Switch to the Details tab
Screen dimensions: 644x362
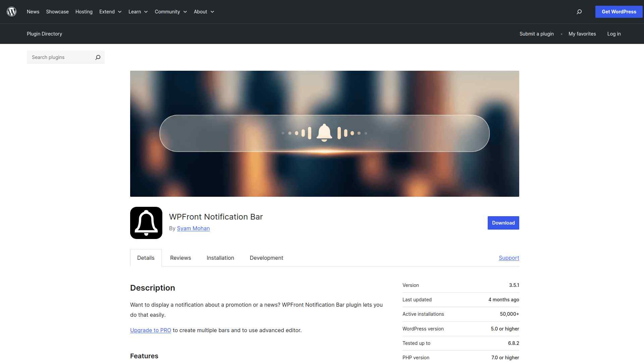(146, 258)
